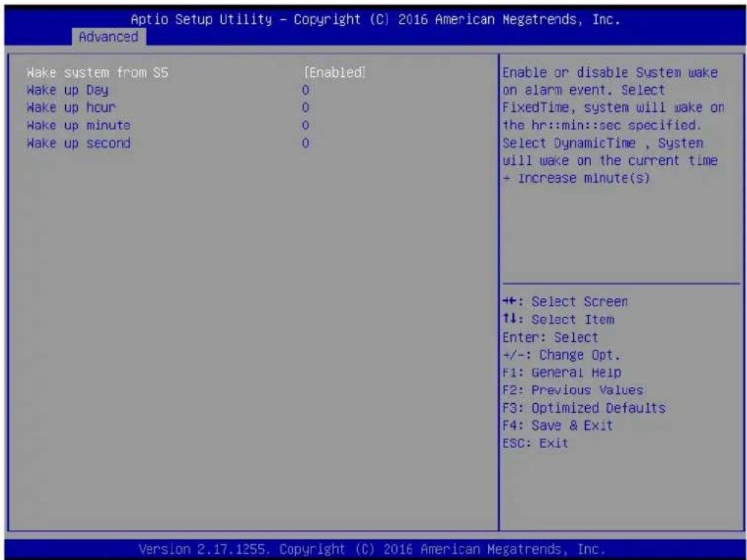Viewport: 747px width, 560px height.
Task: Click the F3: Optimized Defaults hint
Action: click(584, 408)
